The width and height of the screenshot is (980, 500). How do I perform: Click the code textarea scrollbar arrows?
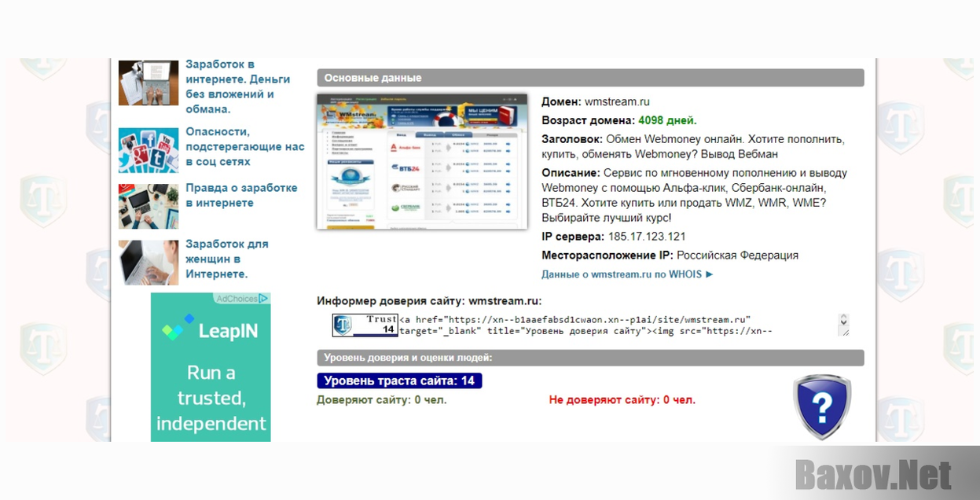(843, 321)
